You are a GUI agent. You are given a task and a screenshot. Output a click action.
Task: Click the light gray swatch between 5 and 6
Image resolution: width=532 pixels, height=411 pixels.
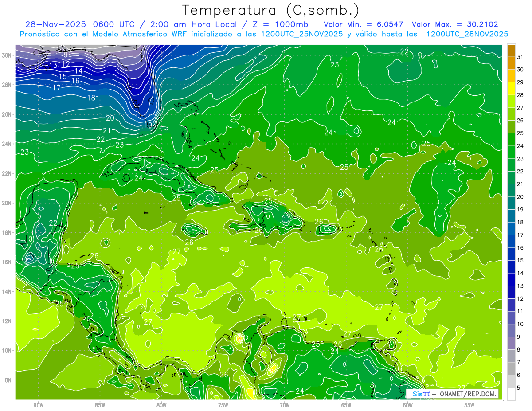pyautogui.click(x=511, y=381)
